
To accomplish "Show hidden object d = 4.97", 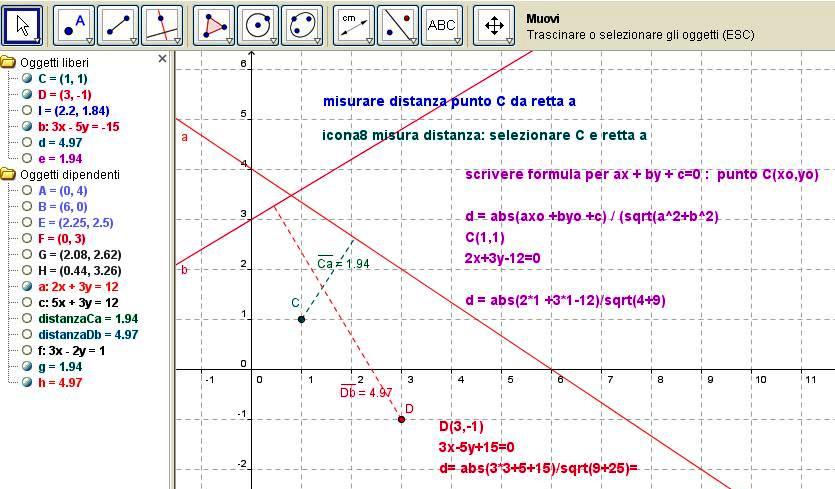I will pos(27,143).
